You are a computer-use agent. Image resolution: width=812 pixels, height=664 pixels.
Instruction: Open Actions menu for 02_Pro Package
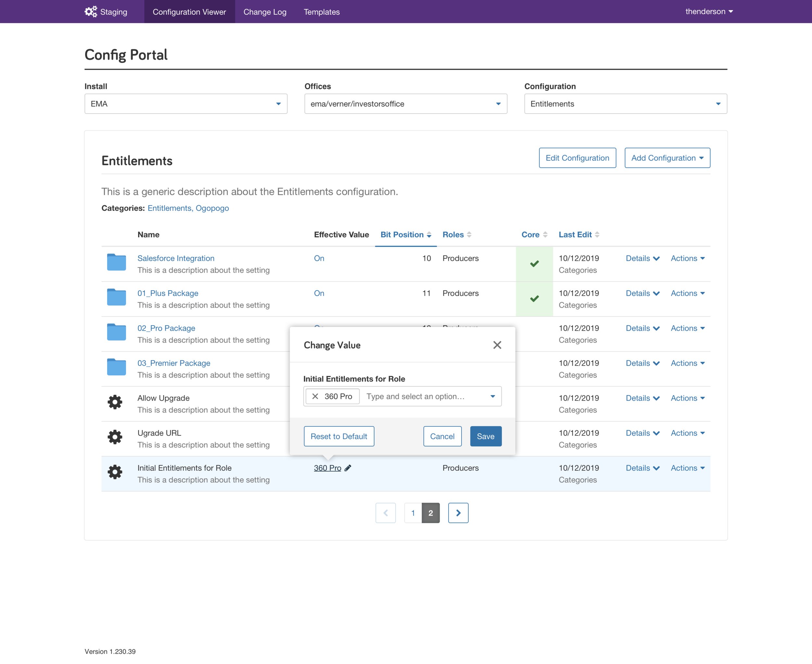688,328
